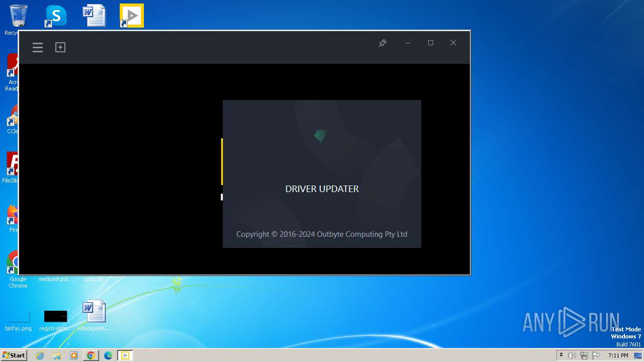Open the Action Center flag icon
Screen dimensions: 644x362
[x=596, y=355]
